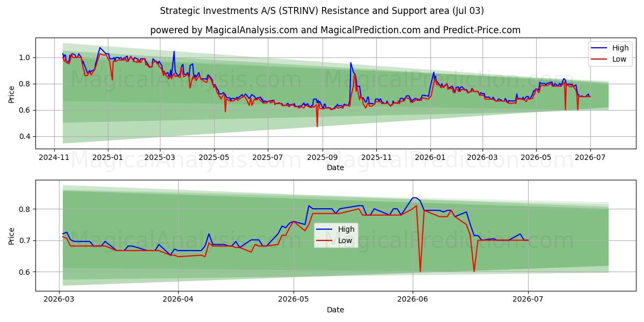
Task: Click the 2025-09 tick label on top chart
Action: (x=322, y=158)
